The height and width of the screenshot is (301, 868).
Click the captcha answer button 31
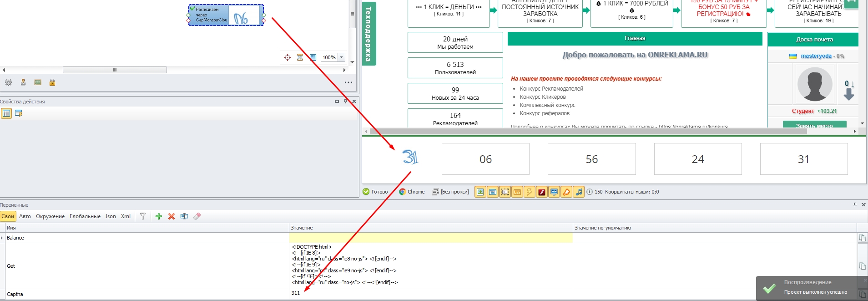[x=804, y=159]
